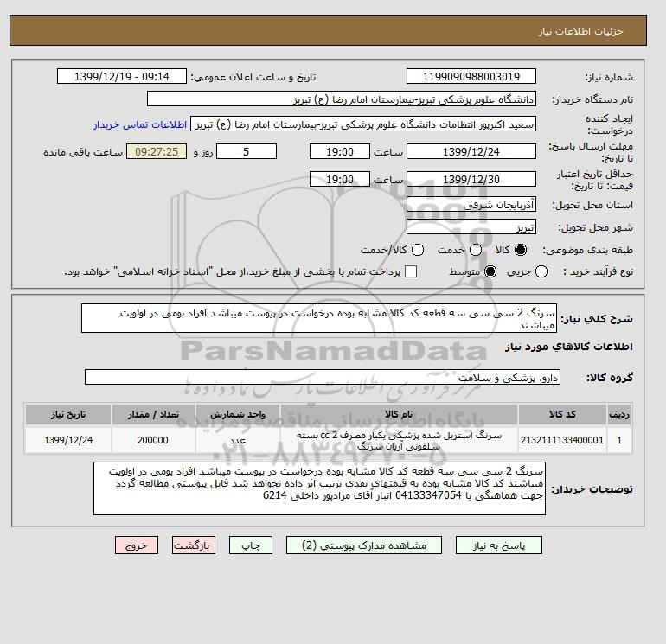Click the announcement date field 1399/12/19 - 09:14
This screenshot has width=666, height=644.
coord(121,76)
